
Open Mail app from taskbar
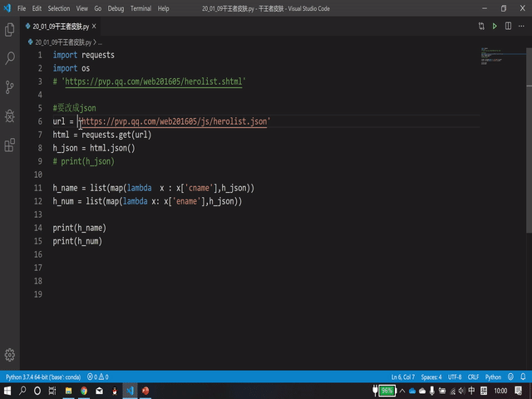[x=99, y=391]
